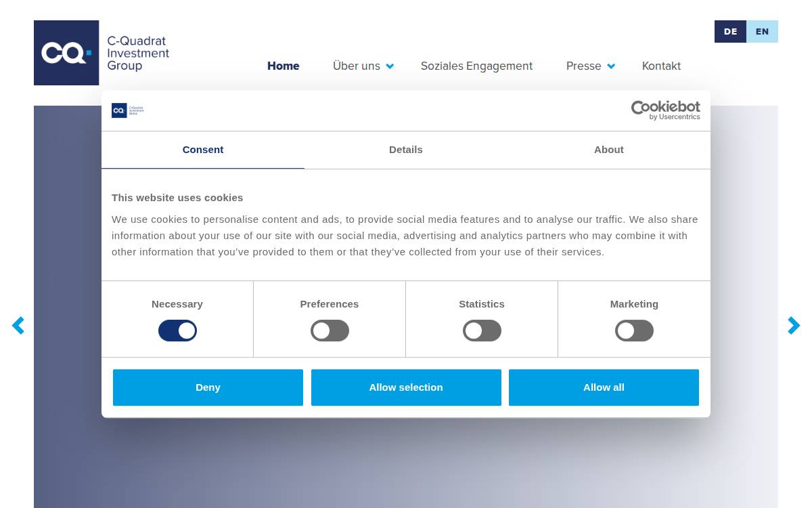
Task: Switch site language to DE
Action: tap(731, 31)
